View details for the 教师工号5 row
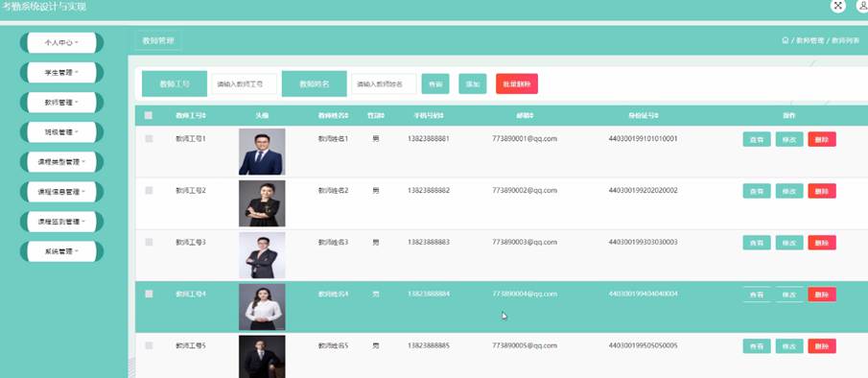The height and width of the screenshot is (378, 868). click(x=756, y=346)
